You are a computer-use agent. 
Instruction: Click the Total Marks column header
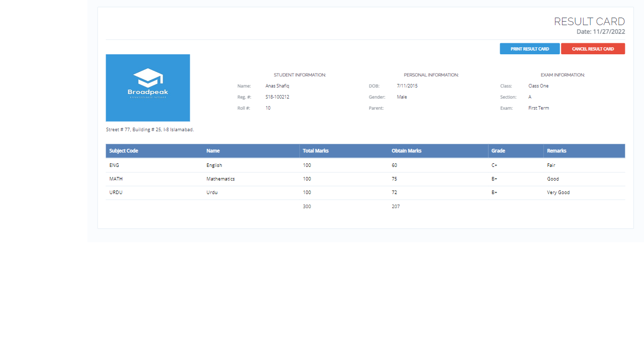pyautogui.click(x=315, y=150)
